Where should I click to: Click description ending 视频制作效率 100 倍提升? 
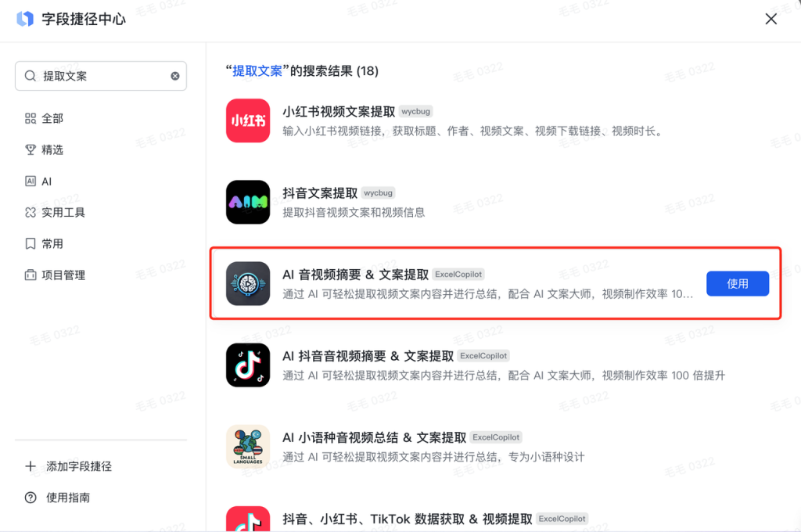[504, 376]
